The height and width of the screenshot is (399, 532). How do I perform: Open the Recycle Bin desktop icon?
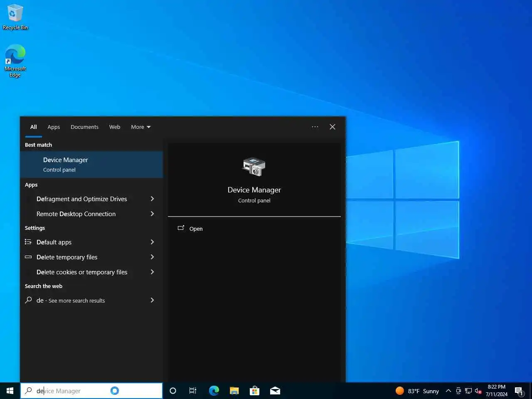[x=15, y=17]
